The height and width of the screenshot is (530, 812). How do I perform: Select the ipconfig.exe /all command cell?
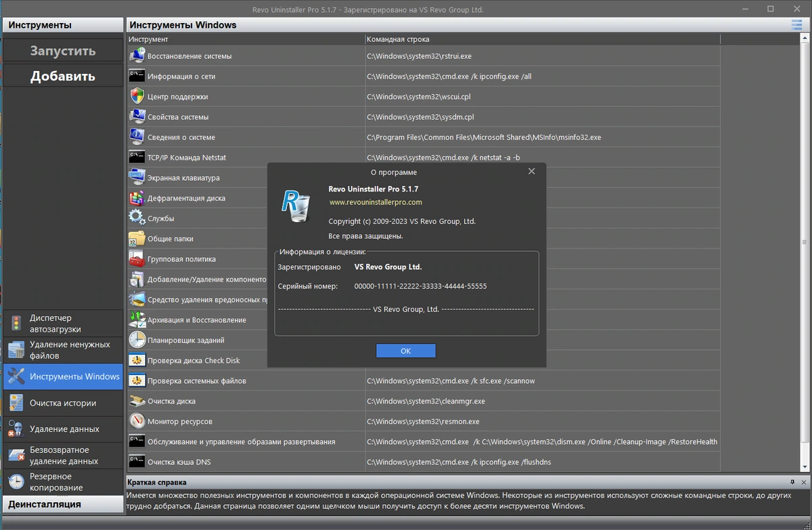(543, 76)
